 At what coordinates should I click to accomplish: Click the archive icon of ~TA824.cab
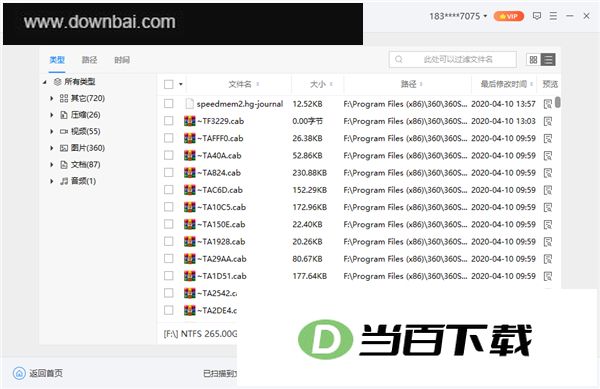coord(189,173)
